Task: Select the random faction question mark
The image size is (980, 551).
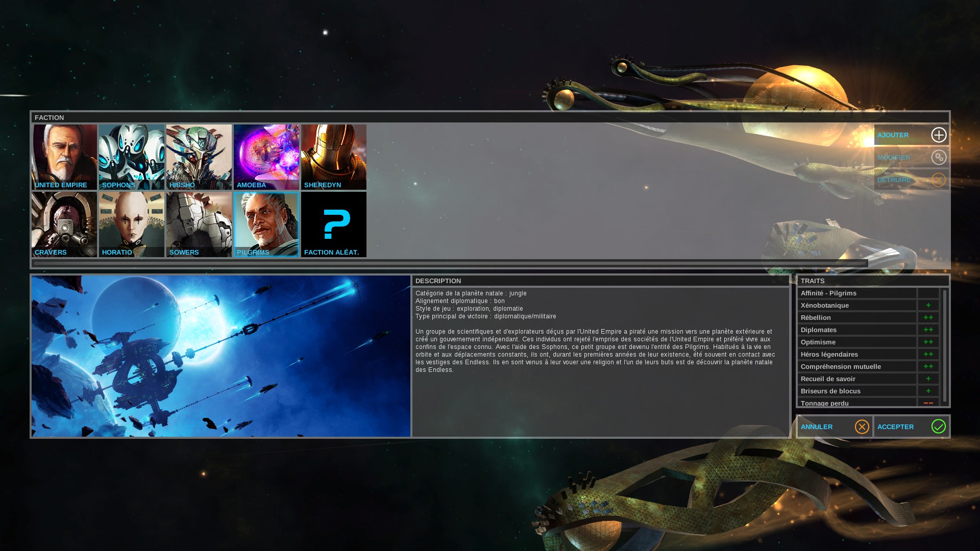Action: click(334, 224)
